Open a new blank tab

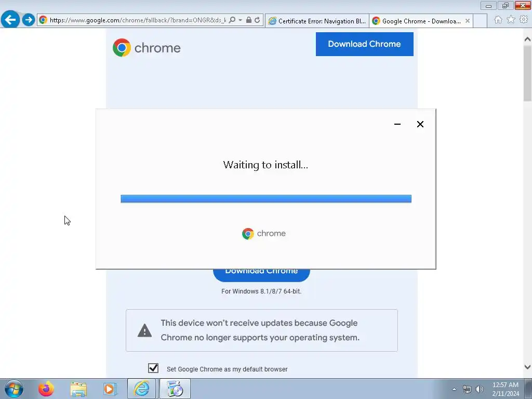480,21
